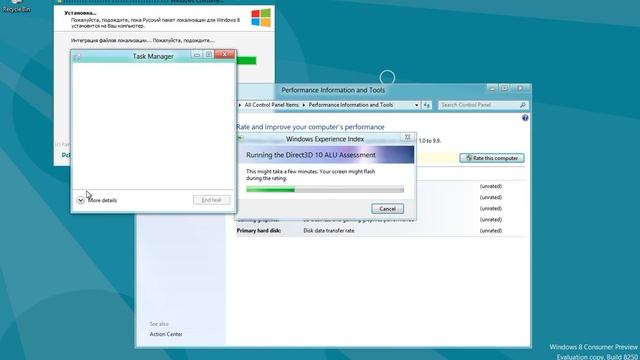This screenshot has height=360, width=640.
Task: Expand More details in Task Manager
Action: pos(97,200)
